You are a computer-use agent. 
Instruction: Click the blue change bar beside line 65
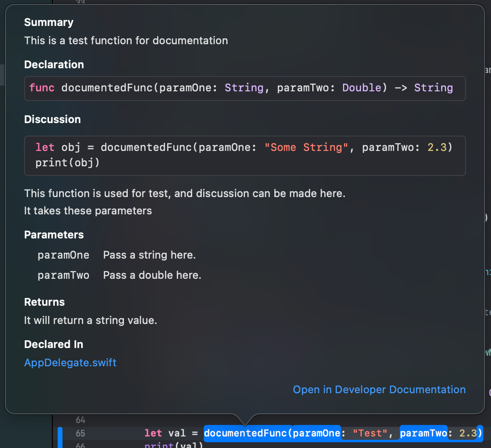tap(60, 433)
